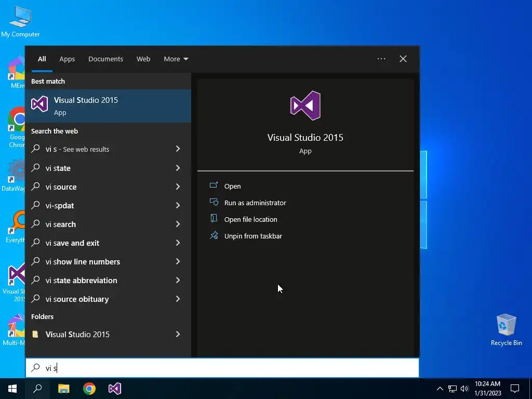Open the Windows Start button
The image size is (532, 399).
[x=12, y=389]
